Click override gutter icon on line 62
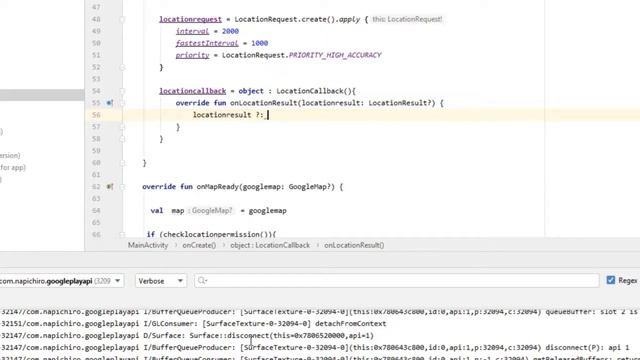 pyautogui.click(x=109, y=187)
